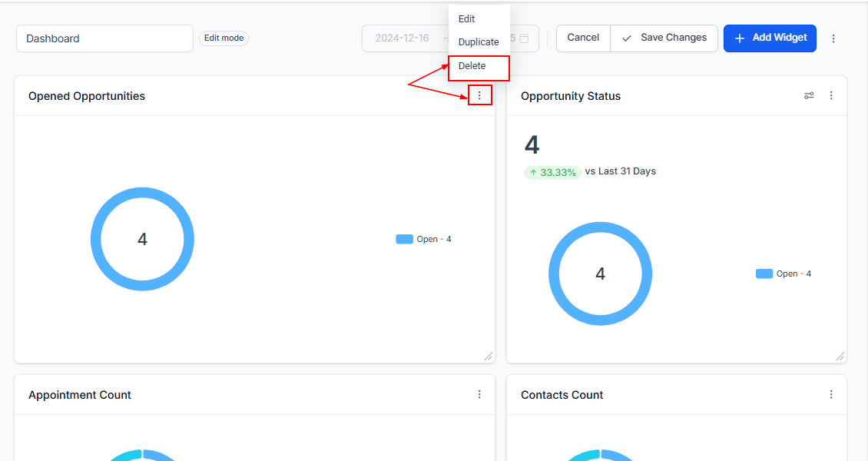Click the Opportunity Status widget resize handle
Image resolution: width=868 pixels, height=461 pixels.
click(840, 356)
